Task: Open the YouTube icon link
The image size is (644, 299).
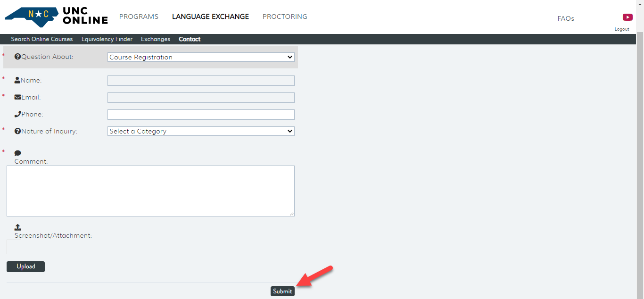Action: point(627,17)
